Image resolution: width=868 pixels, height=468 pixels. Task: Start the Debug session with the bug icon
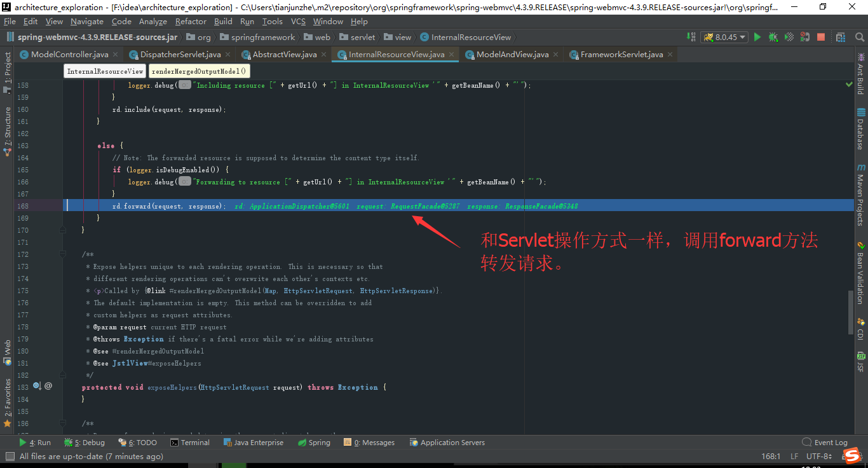773,38
